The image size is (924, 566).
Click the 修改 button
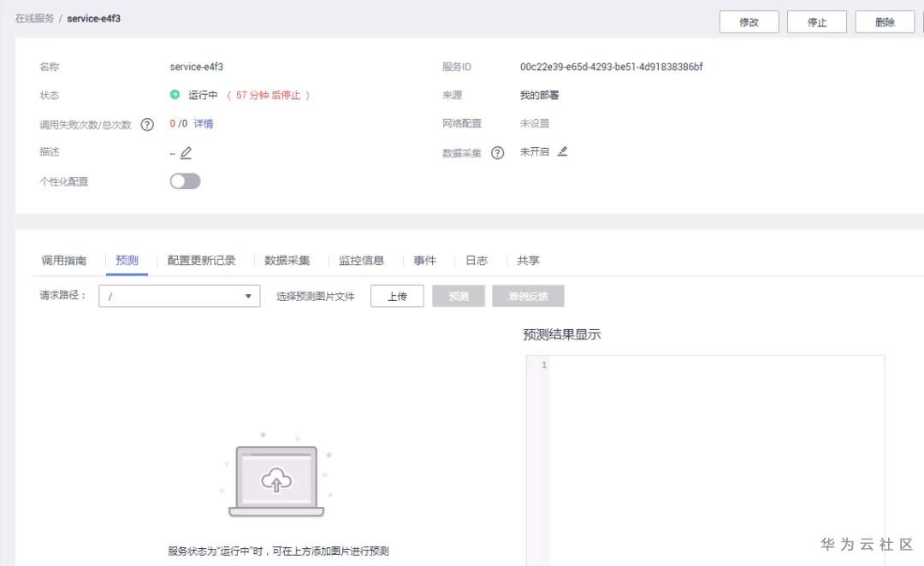749,21
